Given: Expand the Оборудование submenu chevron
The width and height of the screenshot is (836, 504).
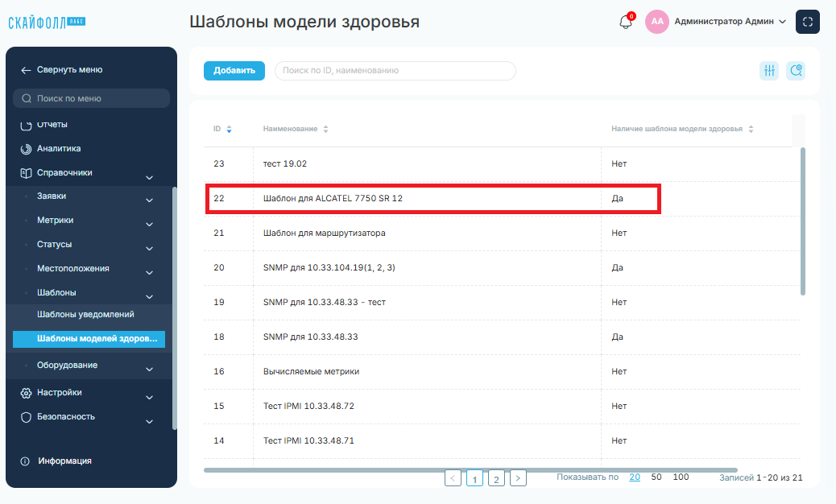Looking at the screenshot, I should pos(149,370).
